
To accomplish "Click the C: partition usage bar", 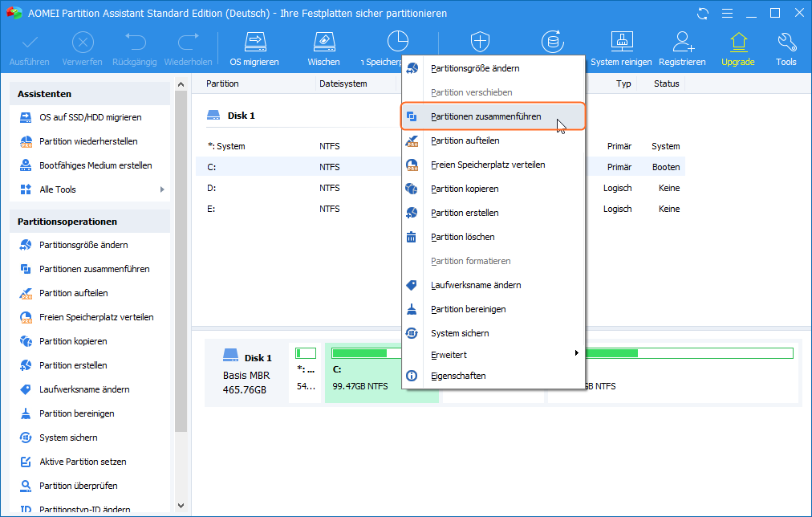I will (359, 353).
